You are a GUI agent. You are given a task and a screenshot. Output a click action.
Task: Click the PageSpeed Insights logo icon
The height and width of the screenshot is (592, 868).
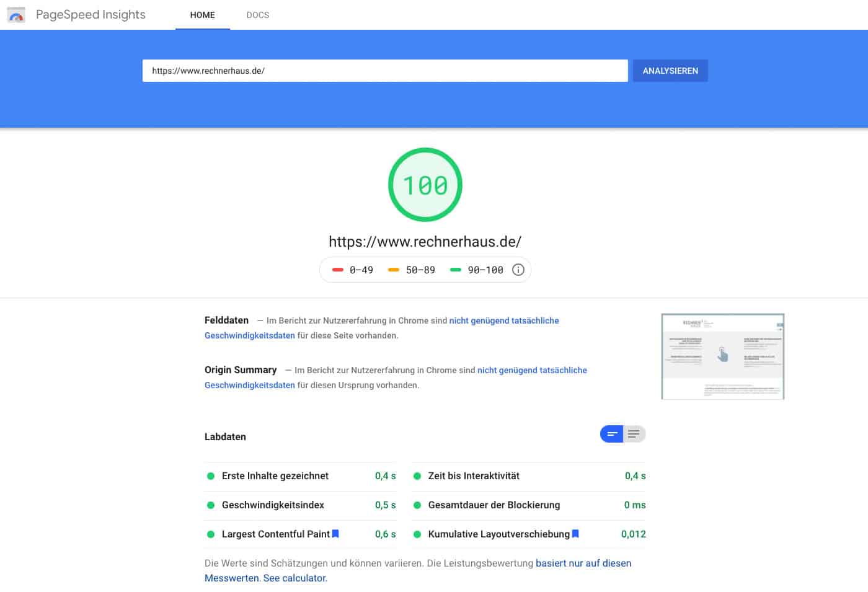point(16,15)
